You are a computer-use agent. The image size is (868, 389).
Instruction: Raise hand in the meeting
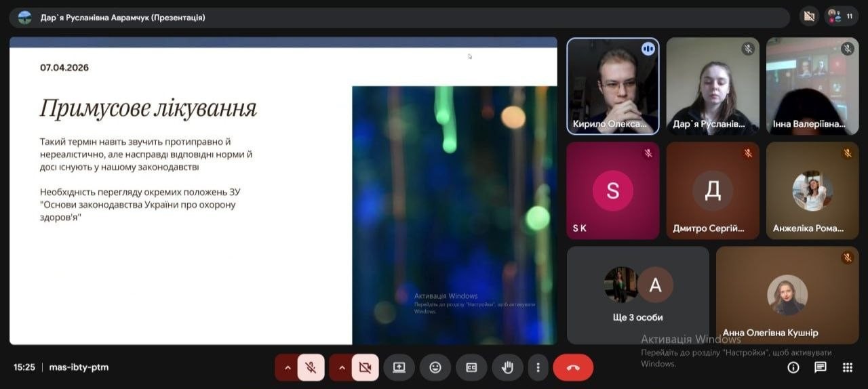click(507, 367)
